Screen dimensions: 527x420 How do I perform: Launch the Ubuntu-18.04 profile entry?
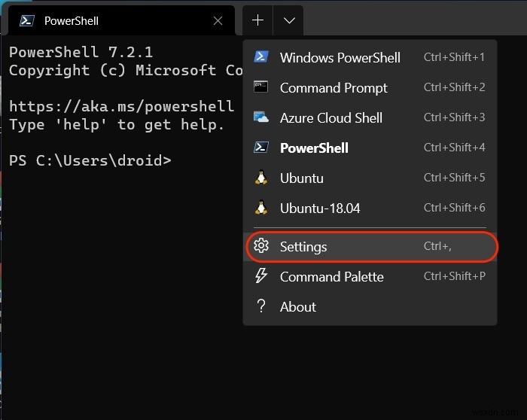(x=320, y=208)
